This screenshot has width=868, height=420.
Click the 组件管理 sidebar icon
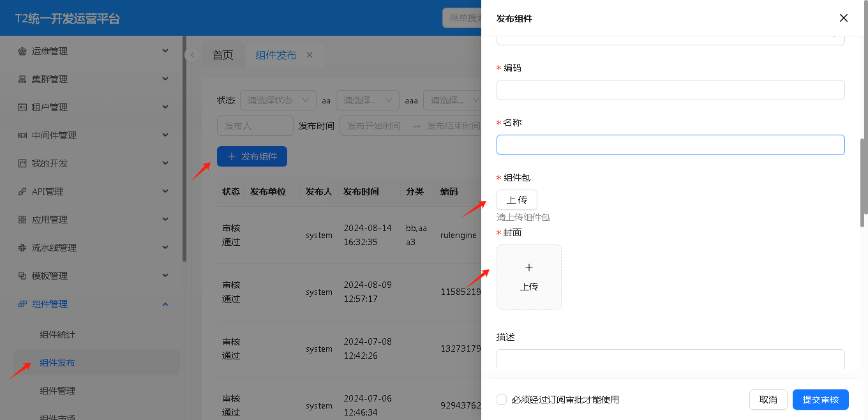tap(22, 304)
